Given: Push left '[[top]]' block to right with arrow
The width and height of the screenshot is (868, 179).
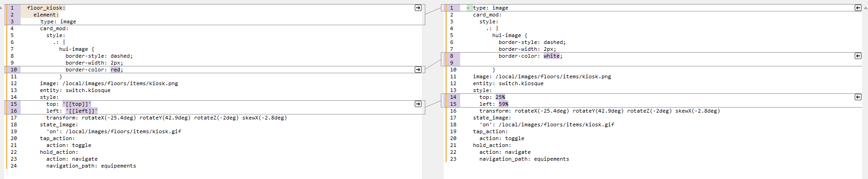Looking at the screenshot, I should (x=418, y=104).
